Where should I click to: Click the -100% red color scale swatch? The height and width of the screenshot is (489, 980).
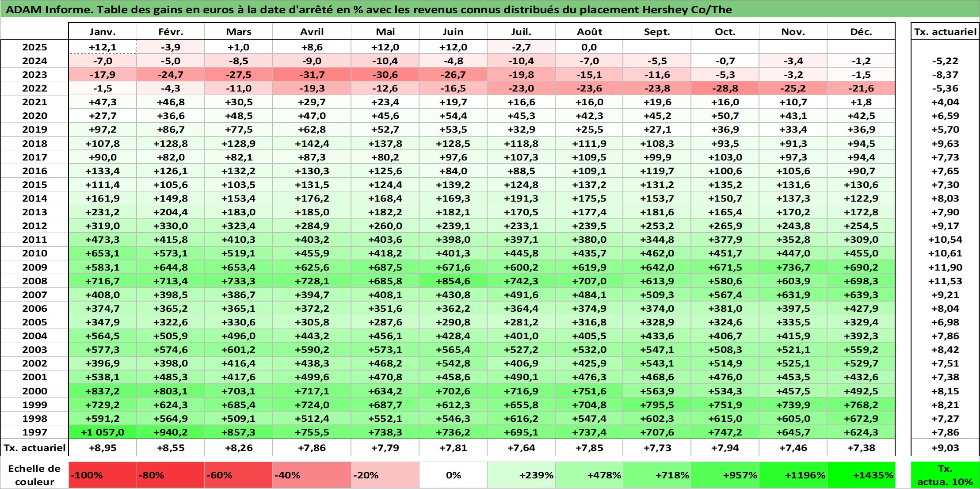(x=103, y=475)
